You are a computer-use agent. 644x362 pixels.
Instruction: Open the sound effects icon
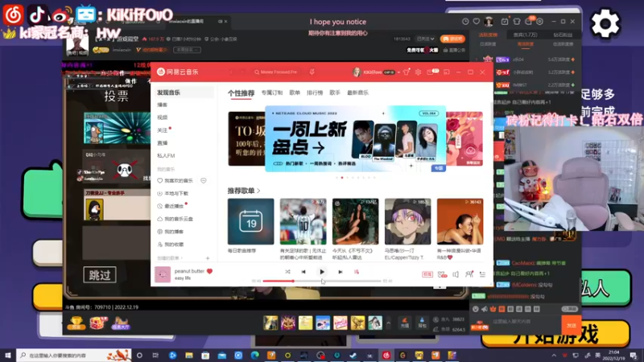(x=442, y=274)
